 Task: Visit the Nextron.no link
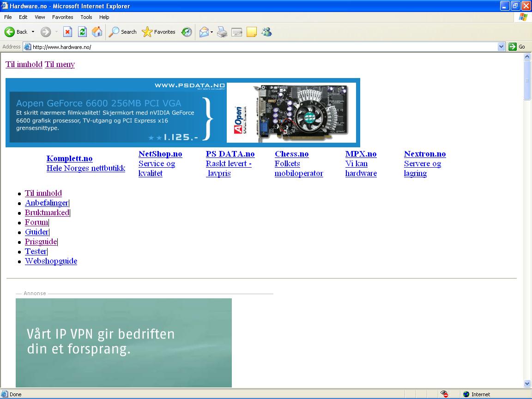425,154
